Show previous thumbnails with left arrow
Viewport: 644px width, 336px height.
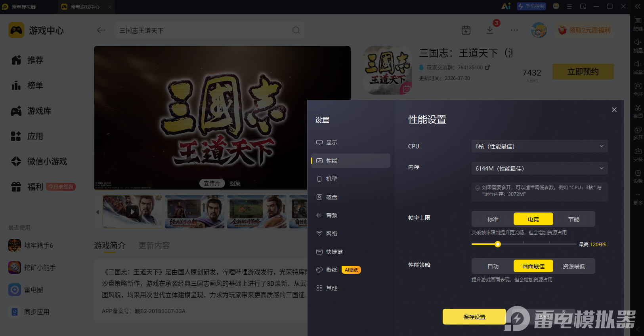[97, 212]
